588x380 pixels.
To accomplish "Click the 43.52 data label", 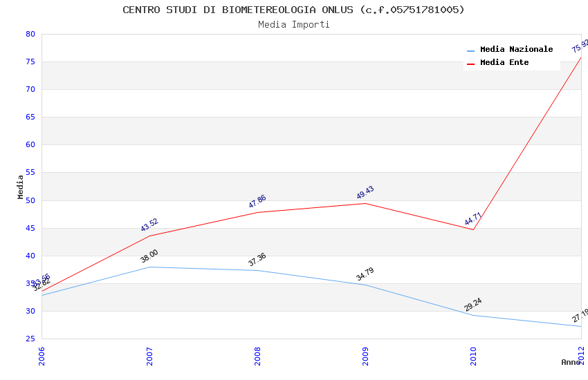I will coord(149,225).
